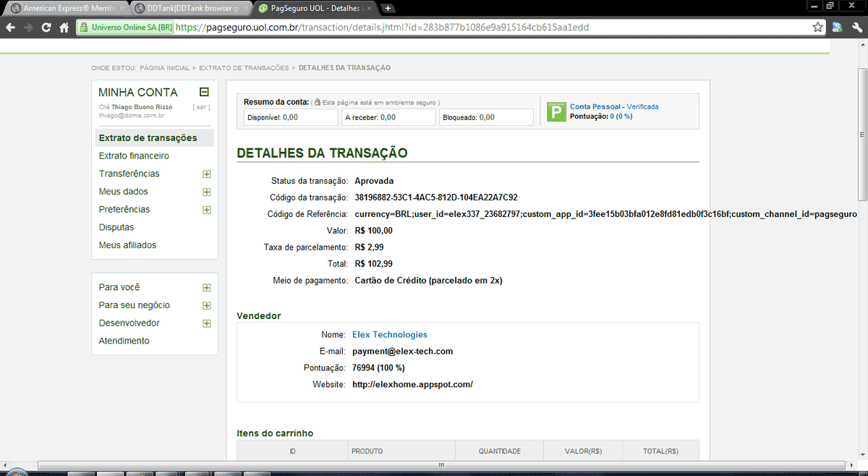Click the browser back arrow
This screenshot has width=868, height=476.
(10, 27)
